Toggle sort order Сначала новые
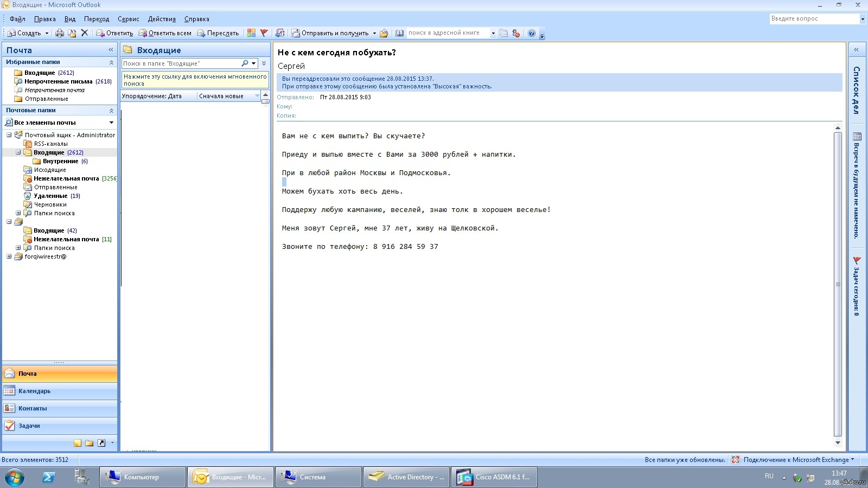This screenshot has width=868, height=488. point(227,96)
